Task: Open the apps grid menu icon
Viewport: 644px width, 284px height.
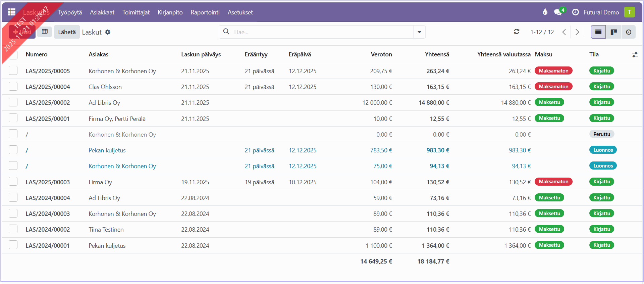Action: pyautogui.click(x=12, y=12)
